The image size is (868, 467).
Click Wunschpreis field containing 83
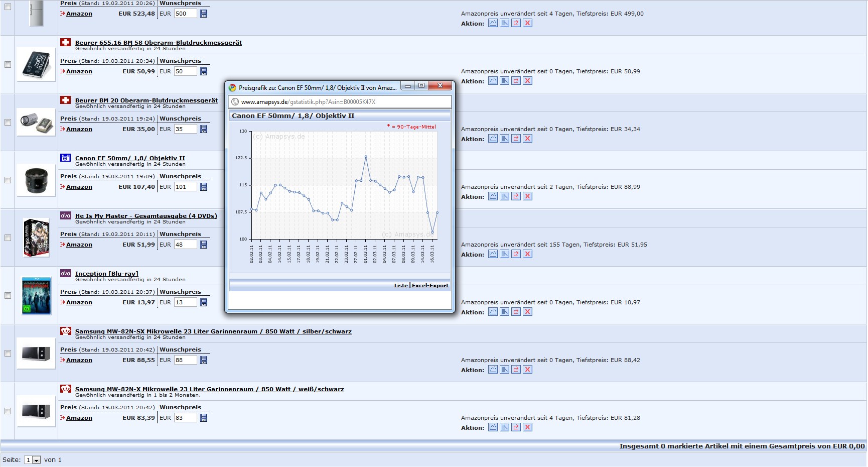(x=185, y=418)
